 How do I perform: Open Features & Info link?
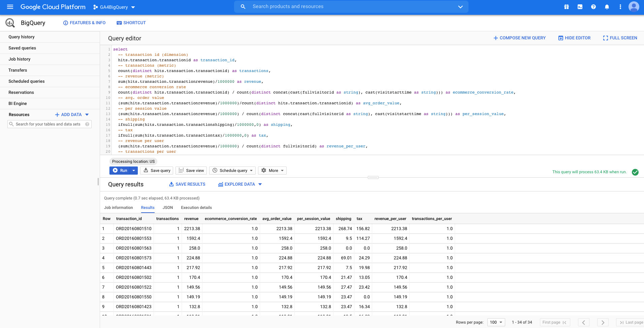[x=84, y=23]
